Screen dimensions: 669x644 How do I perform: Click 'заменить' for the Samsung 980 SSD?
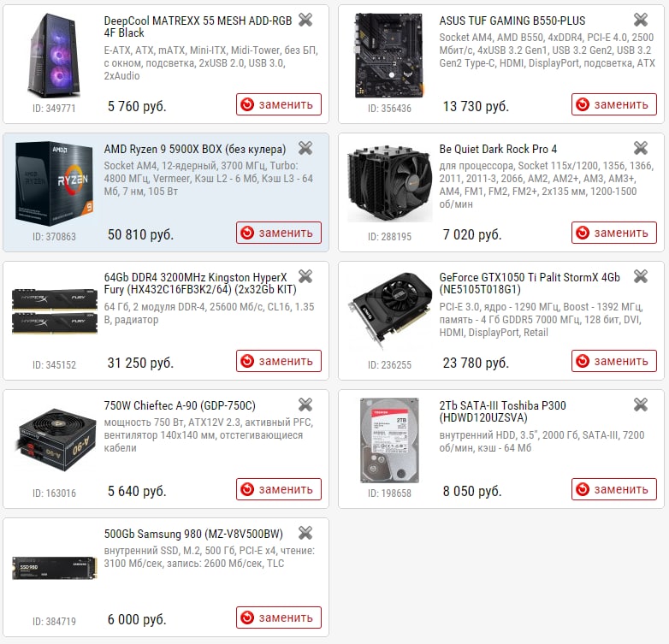[279, 617]
